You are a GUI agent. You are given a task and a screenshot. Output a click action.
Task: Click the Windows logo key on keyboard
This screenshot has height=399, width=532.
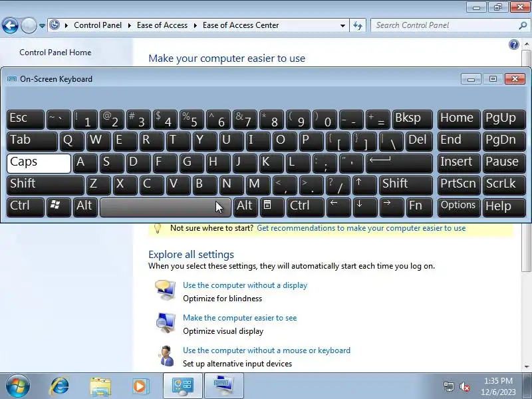pos(59,207)
